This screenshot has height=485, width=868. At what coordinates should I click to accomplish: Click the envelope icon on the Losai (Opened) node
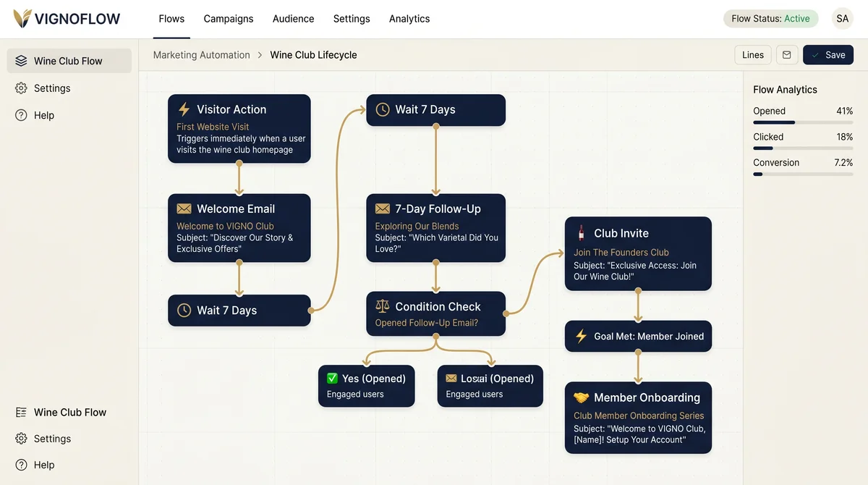click(x=451, y=379)
